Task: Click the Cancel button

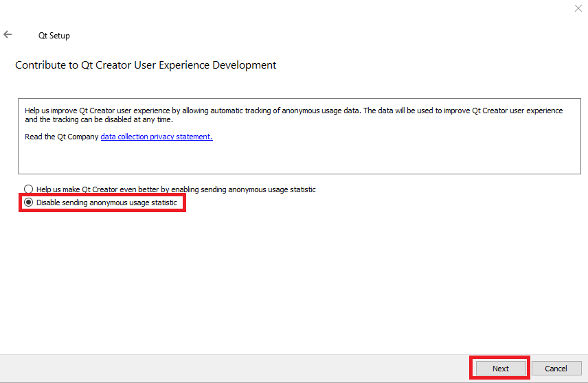Action: click(556, 369)
